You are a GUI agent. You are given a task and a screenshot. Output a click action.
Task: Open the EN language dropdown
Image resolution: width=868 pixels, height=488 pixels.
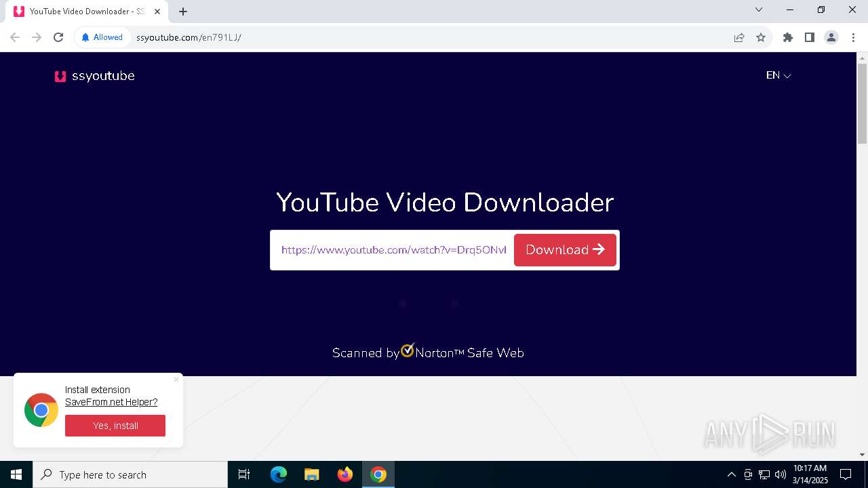tap(778, 75)
